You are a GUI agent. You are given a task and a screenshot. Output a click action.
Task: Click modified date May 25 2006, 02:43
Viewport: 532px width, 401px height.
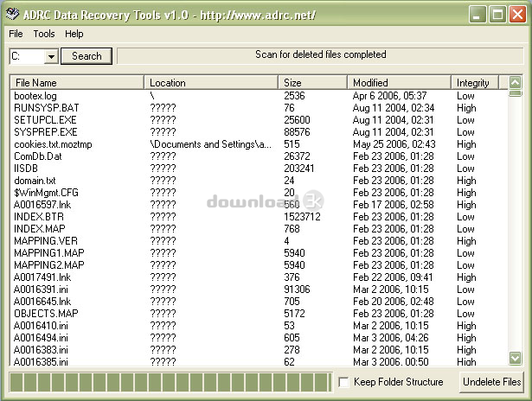[x=394, y=144]
